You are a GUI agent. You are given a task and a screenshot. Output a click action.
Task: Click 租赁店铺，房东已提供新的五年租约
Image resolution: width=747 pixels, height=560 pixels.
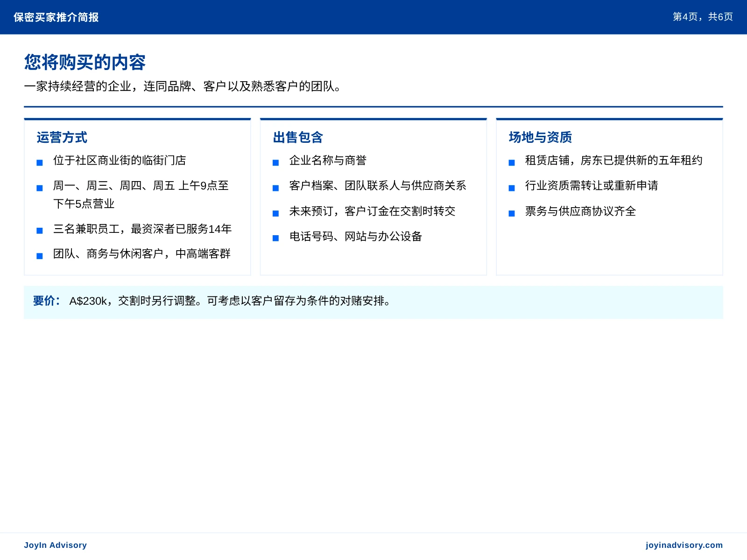pos(613,161)
